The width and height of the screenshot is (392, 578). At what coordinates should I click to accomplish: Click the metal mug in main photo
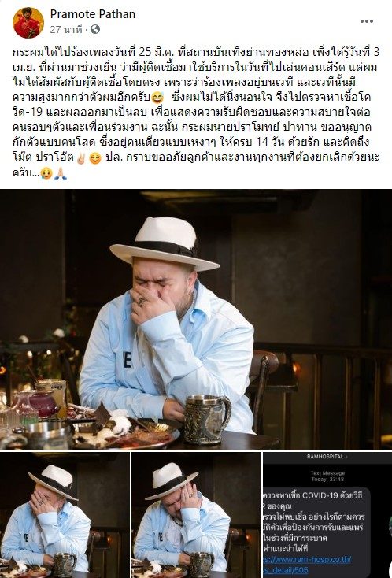[207, 420]
